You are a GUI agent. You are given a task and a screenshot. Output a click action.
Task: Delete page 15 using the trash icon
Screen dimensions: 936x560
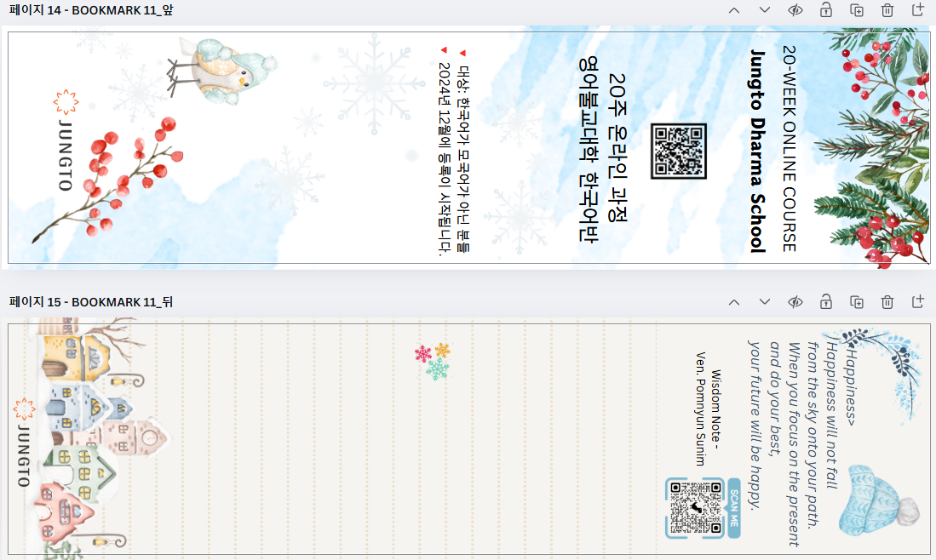[887, 302]
